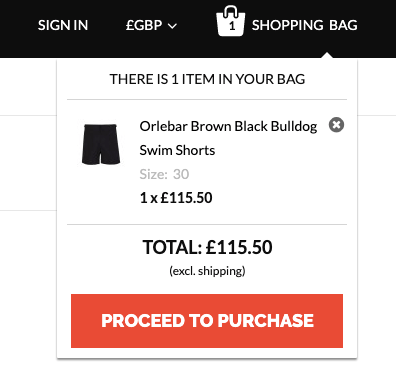396x366 pixels.
Task: Click the TOTAL: £115.50 amount
Action: (x=207, y=247)
